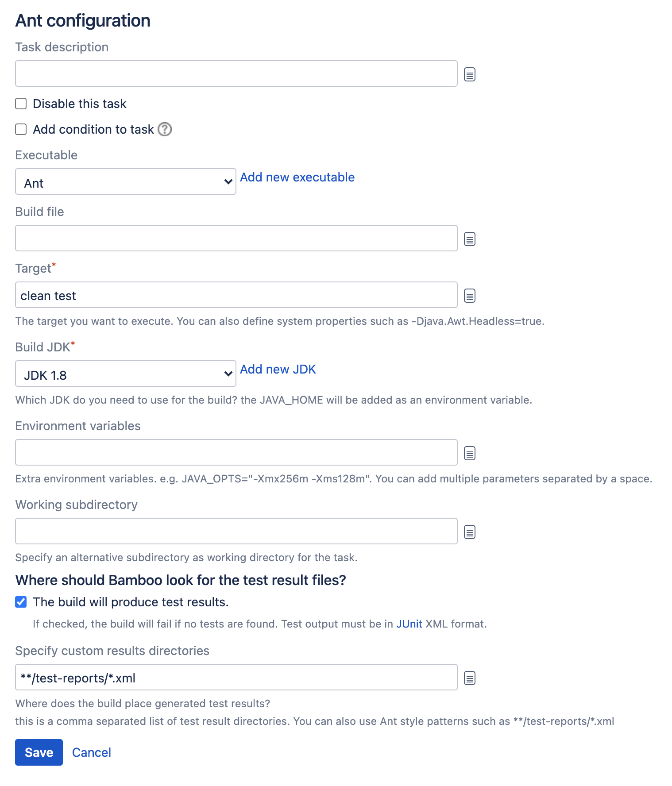Enable the Disable this task checkbox
Screen dimensions: 672x786
coord(21,103)
